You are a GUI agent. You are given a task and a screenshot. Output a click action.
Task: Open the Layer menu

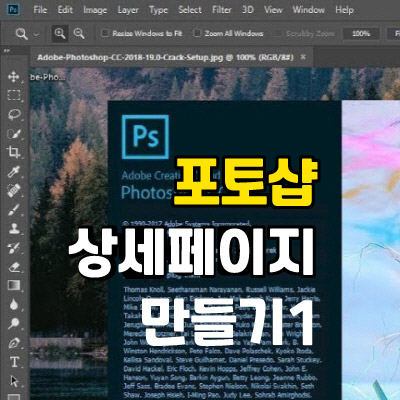(x=128, y=10)
